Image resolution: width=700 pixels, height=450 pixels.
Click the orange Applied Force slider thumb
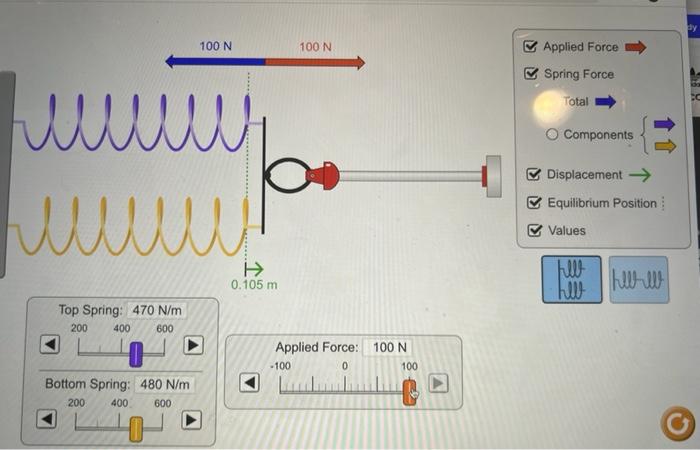(x=409, y=392)
